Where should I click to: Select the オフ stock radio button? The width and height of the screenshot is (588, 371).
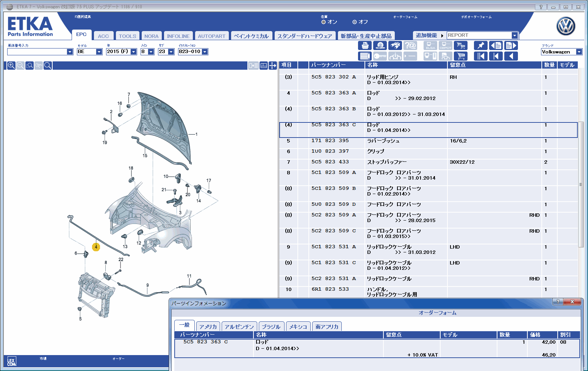coord(355,22)
